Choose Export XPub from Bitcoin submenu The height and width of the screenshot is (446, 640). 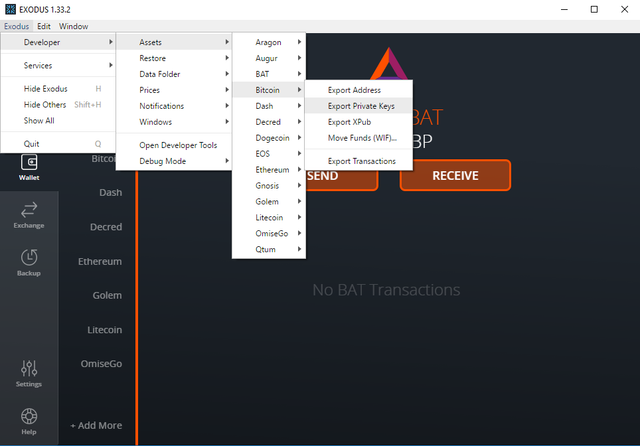pyautogui.click(x=349, y=122)
